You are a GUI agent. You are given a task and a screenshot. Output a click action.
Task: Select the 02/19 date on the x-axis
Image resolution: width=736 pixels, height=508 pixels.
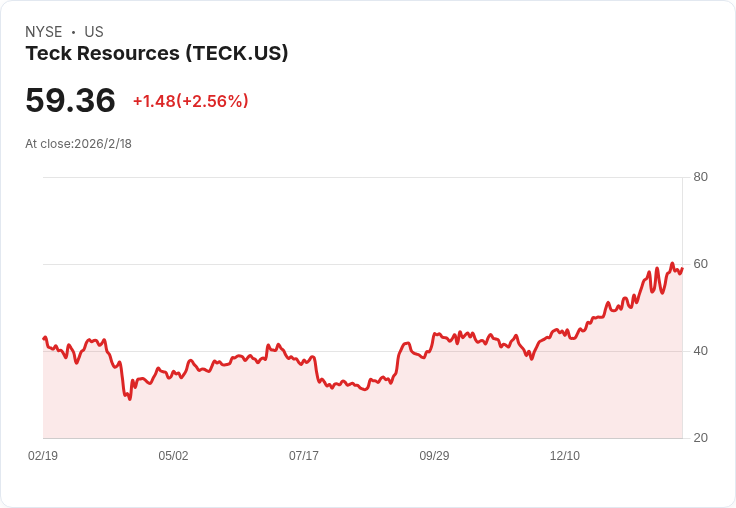(43, 456)
